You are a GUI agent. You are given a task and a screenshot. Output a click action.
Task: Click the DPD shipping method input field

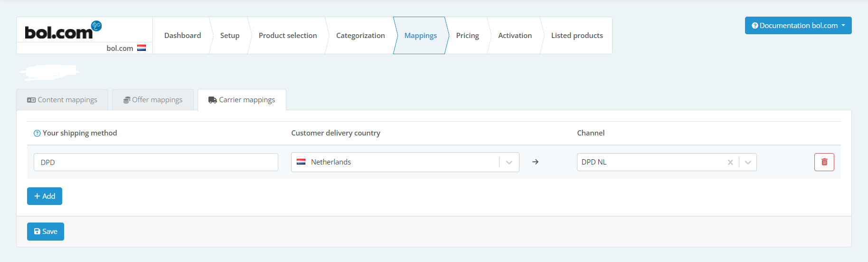point(156,162)
